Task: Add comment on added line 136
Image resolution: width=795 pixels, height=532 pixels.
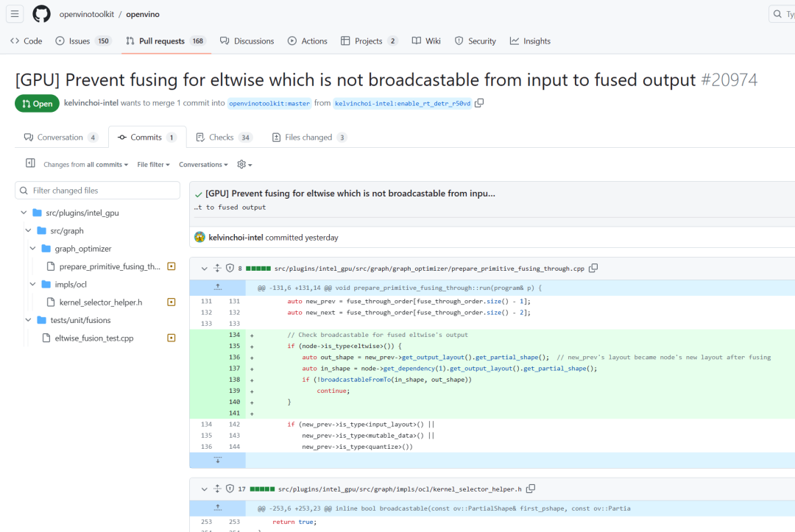Action: click(x=252, y=357)
